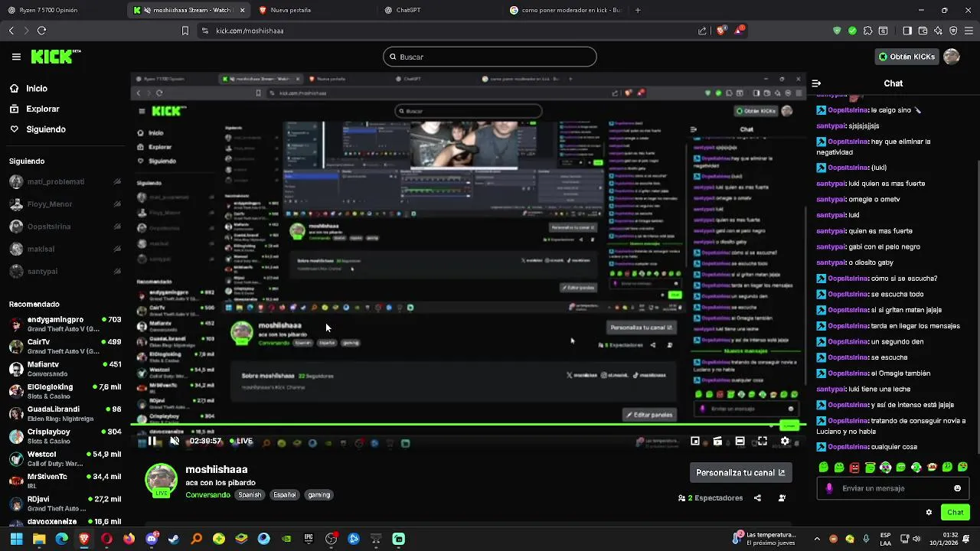This screenshot has width=980, height=551.
Task: Open Windows Start menu
Action: (16, 539)
